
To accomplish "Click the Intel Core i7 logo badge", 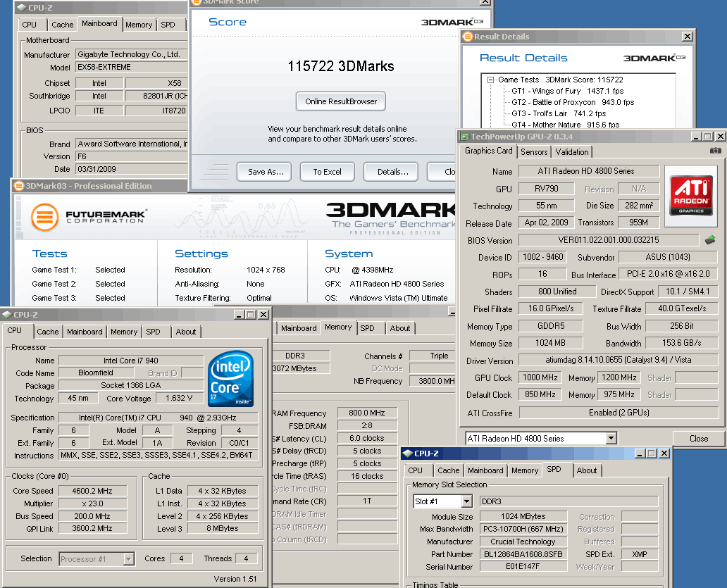I will (231, 378).
